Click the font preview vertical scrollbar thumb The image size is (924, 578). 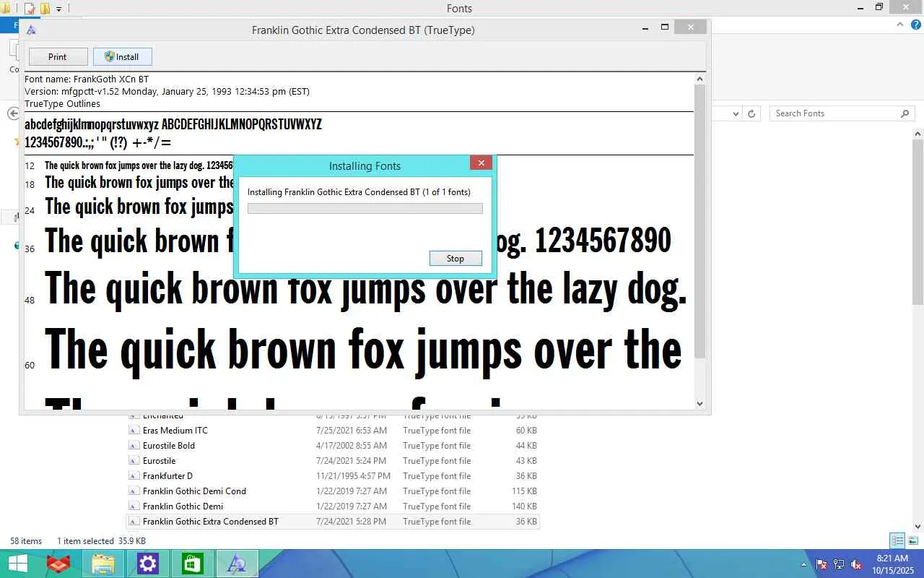click(700, 222)
